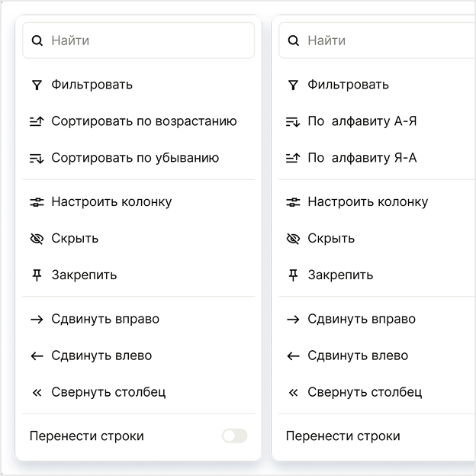Click descending sort icon in left menu
Image resolution: width=476 pixels, height=476 pixels.
[x=37, y=158]
